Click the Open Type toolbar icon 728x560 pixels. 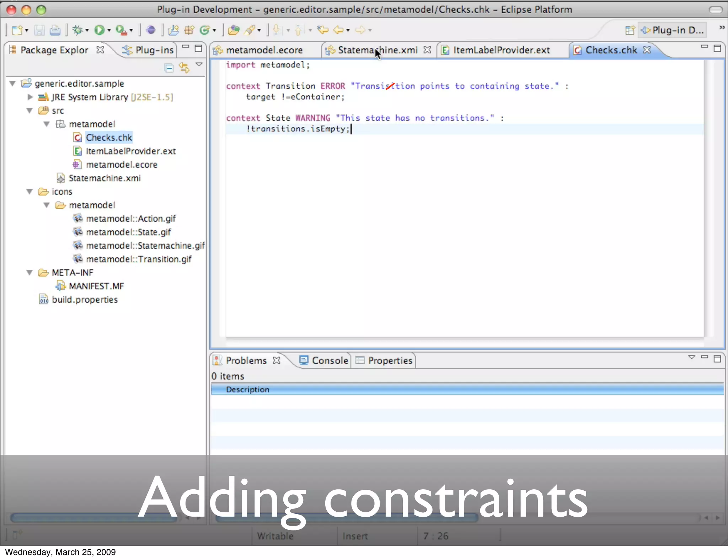[234, 30]
